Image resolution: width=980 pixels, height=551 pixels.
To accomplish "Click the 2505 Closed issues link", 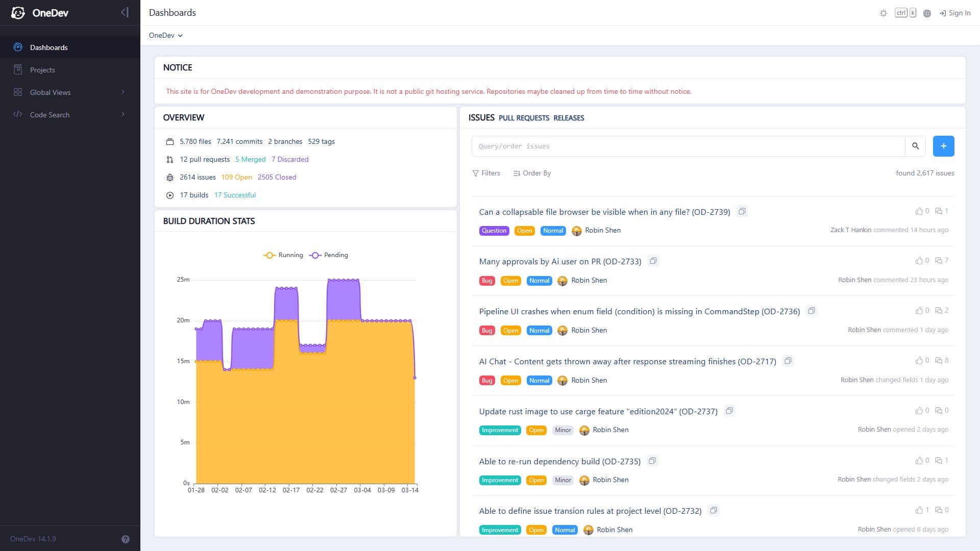I will click(277, 177).
